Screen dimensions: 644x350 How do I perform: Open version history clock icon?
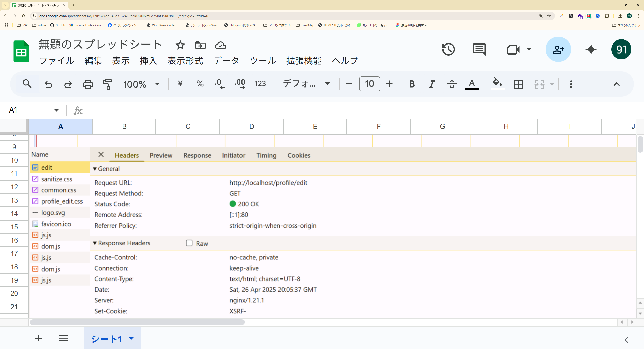coord(448,49)
